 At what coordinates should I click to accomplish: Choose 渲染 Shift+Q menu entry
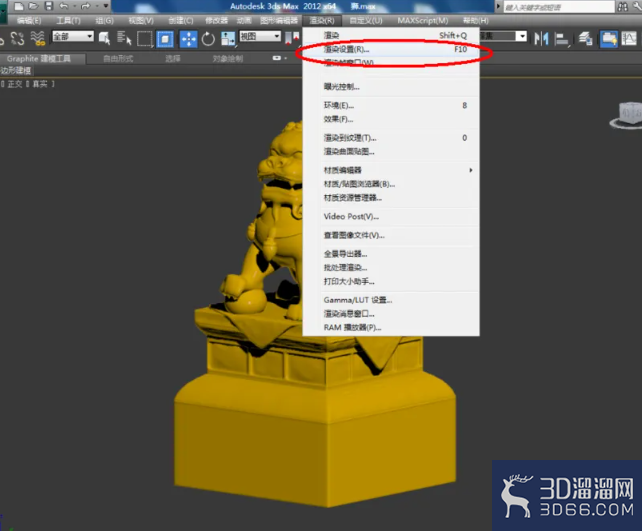coord(391,36)
